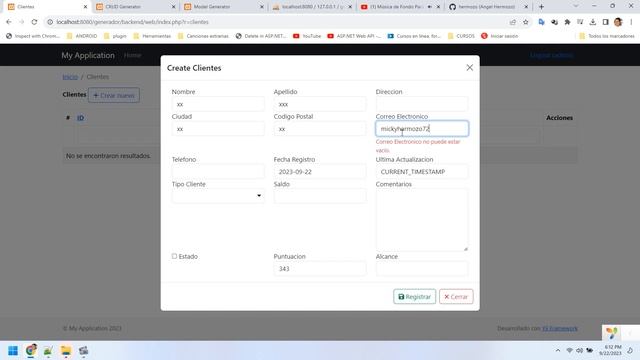Image resolution: width=640 pixels, height=360 pixels.
Task: Open the Canciones extranas bookmarks folder
Action: coord(203,36)
